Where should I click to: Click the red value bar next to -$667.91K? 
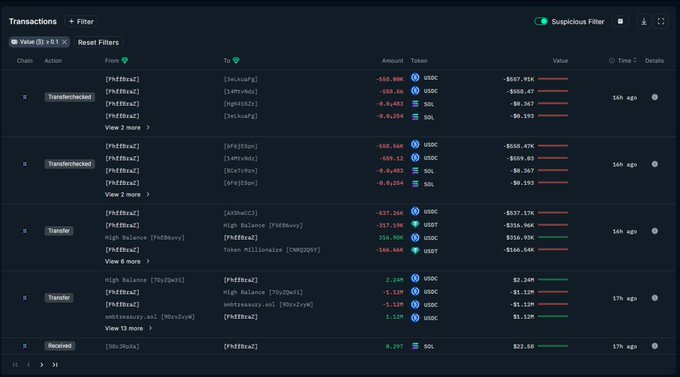point(553,79)
